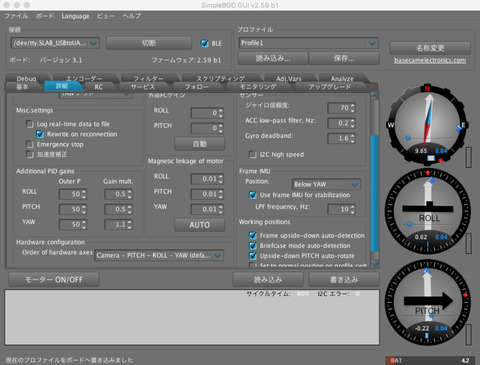This screenshot has height=365, width=480.
Task: Open the ボード menu
Action: (45, 16)
